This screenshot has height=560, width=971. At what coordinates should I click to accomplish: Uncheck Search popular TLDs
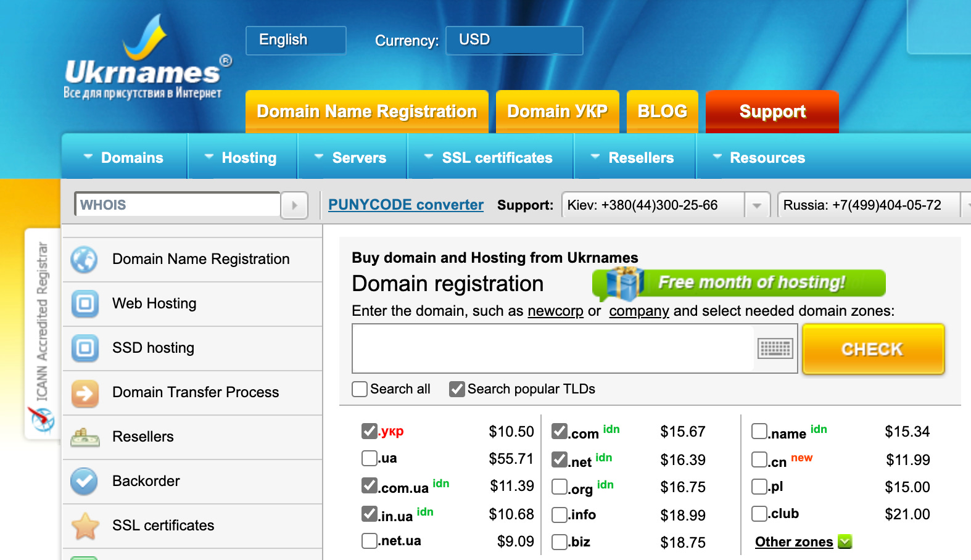click(x=457, y=389)
